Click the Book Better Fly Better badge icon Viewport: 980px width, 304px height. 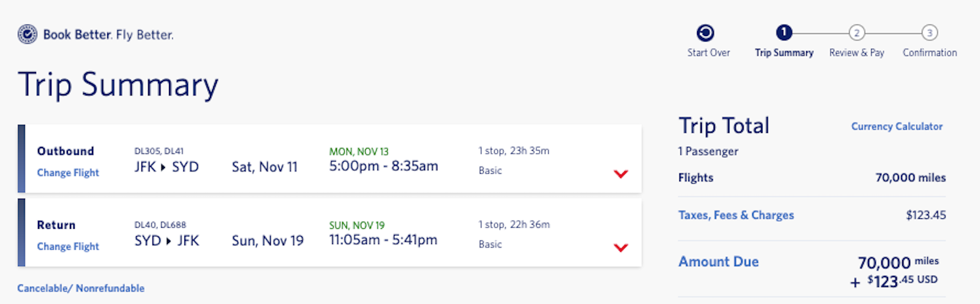pyautogui.click(x=28, y=34)
